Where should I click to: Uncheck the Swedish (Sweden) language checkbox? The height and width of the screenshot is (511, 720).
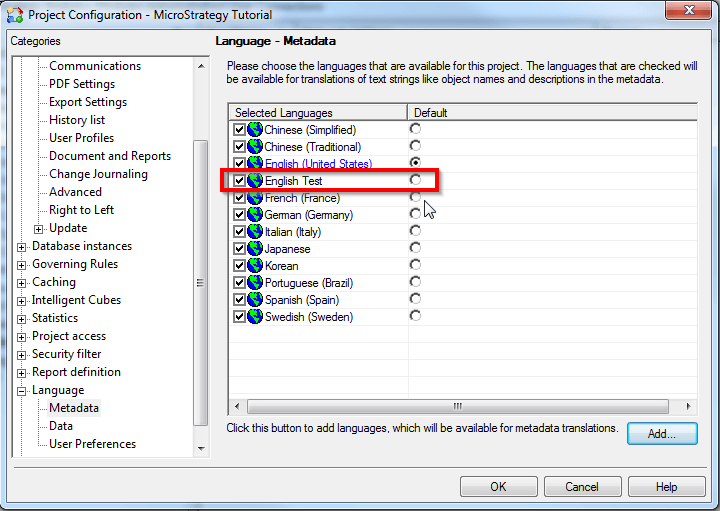click(239, 316)
